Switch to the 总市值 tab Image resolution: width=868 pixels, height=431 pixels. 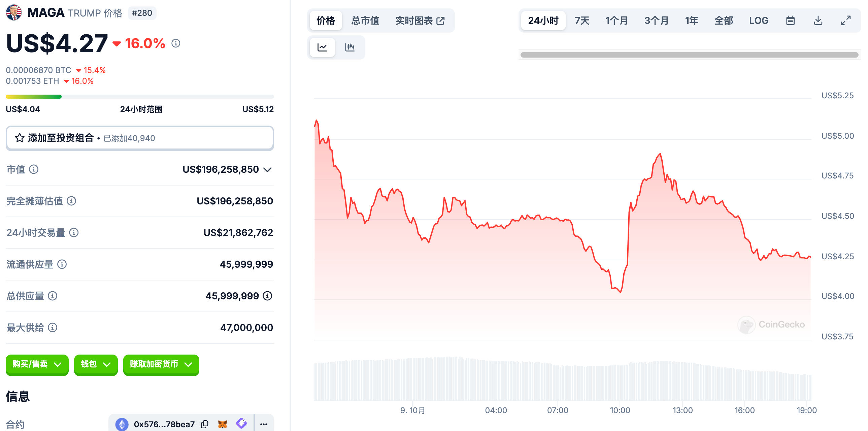tap(365, 21)
